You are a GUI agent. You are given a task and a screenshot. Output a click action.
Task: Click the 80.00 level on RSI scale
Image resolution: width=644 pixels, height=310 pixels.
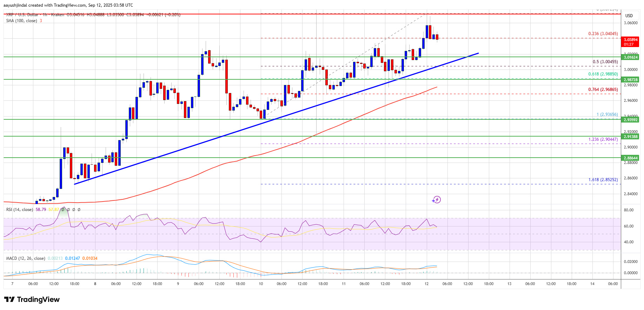(629, 210)
